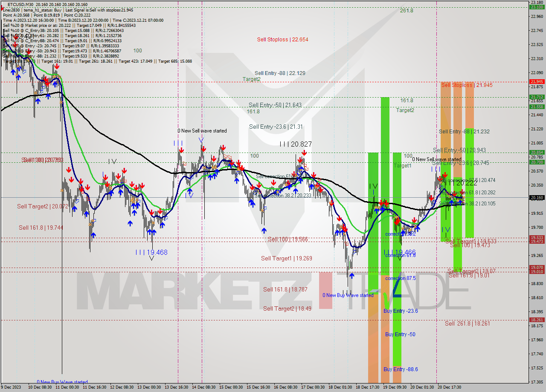Click the 'I I I 20.827' wave label

(296, 144)
